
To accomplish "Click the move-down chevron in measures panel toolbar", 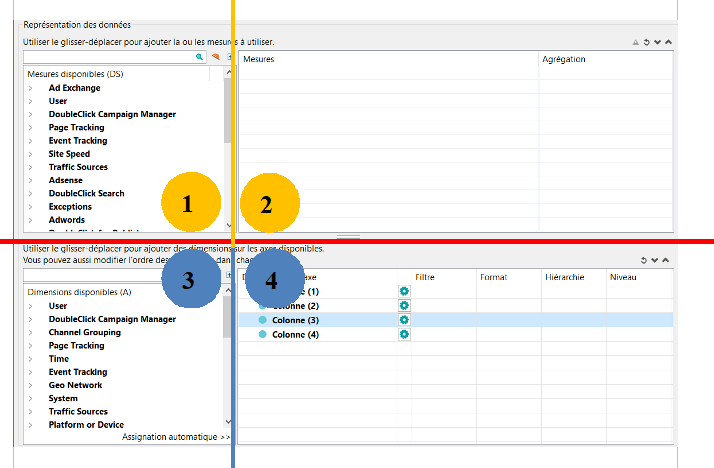I will tap(657, 43).
